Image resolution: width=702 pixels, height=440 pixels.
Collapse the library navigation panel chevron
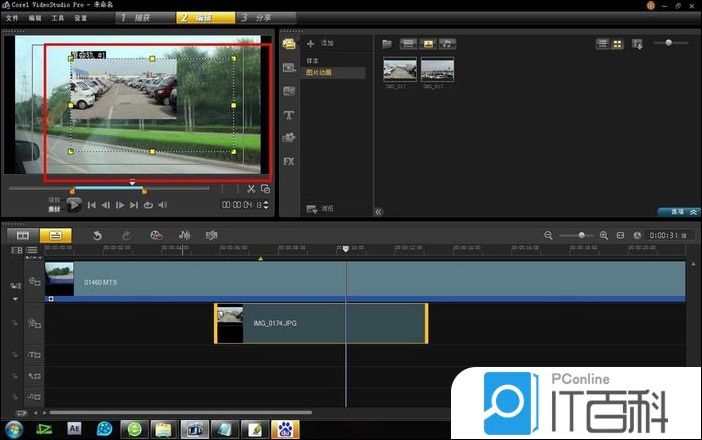[x=378, y=212]
